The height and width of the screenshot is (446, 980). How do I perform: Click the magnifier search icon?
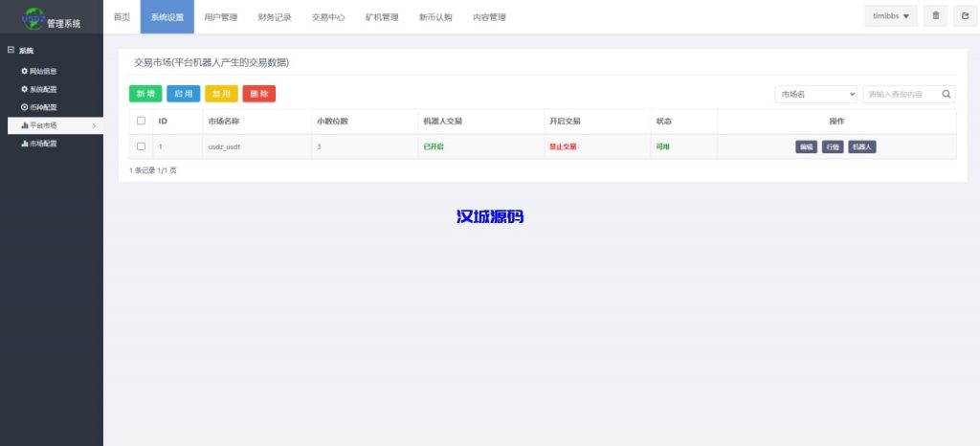(947, 95)
